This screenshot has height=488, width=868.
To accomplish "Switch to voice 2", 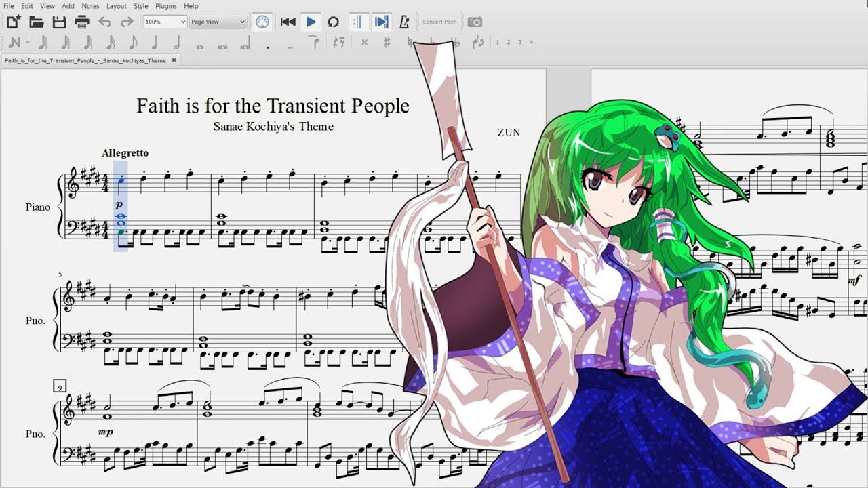I will [509, 43].
